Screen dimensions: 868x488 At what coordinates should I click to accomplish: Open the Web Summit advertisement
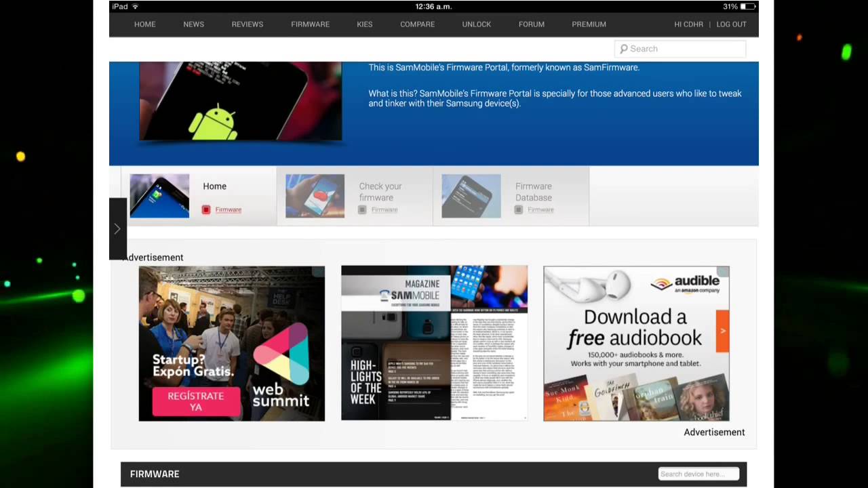(x=232, y=344)
